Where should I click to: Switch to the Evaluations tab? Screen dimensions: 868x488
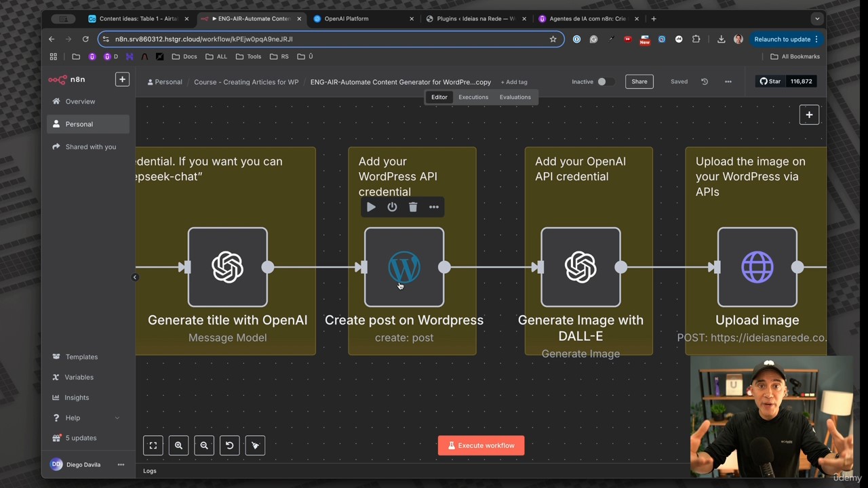click(515, 97)
